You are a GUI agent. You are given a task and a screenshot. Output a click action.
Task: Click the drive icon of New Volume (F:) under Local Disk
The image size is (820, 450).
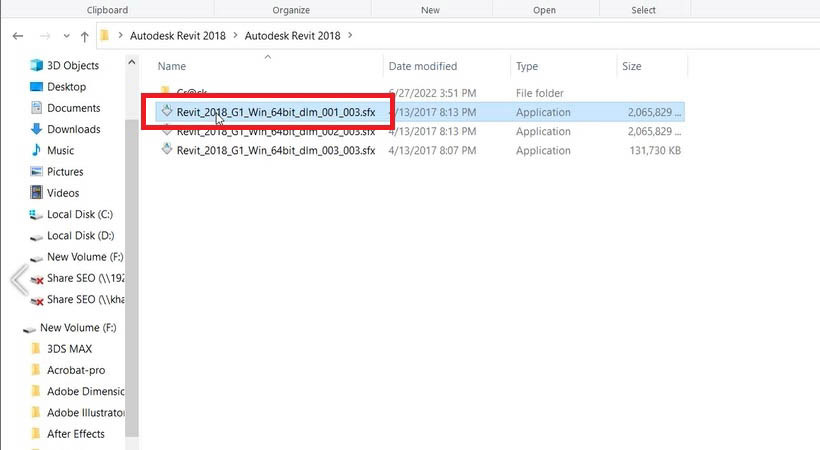36,258
